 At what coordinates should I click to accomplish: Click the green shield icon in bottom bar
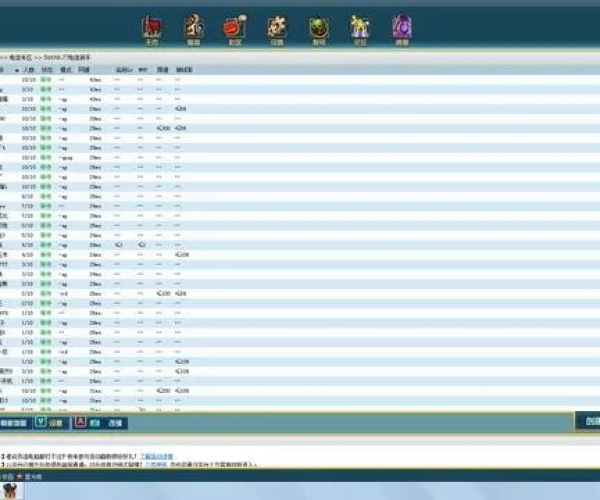pos(41,423)
